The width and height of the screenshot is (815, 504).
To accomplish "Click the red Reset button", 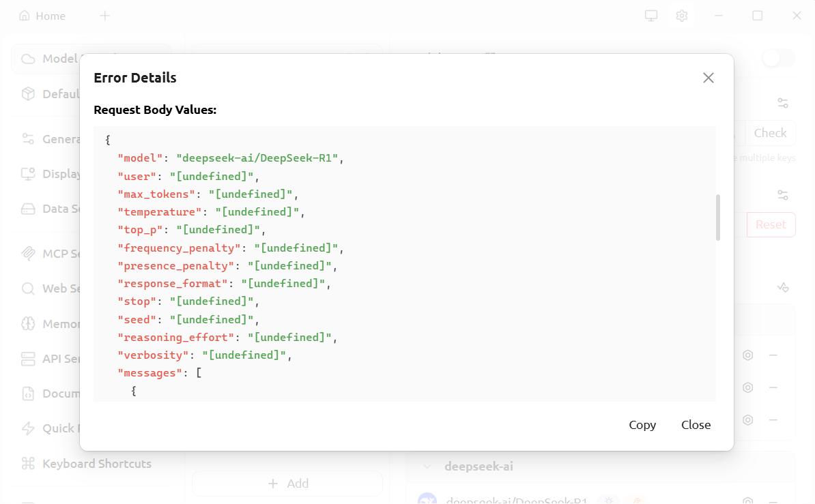I will tap(771, 224).
